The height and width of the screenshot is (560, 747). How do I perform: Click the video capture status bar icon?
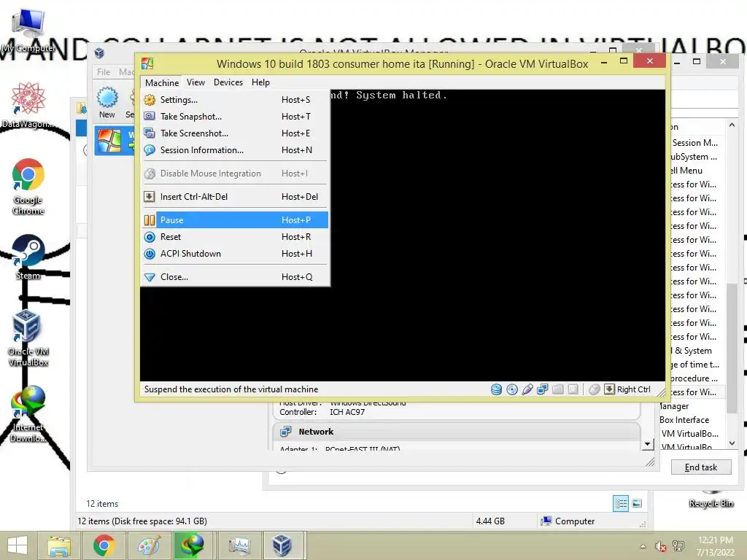(x=573, y=389)
